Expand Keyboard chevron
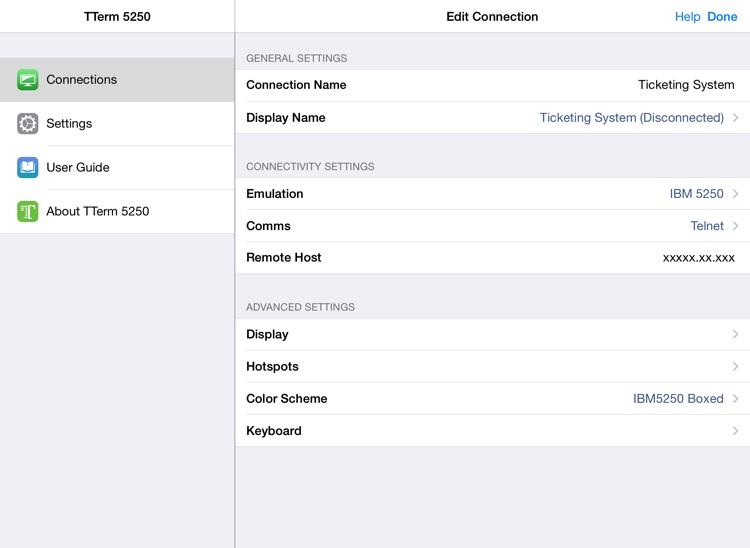Screen dimensions: 750x548 pyautogui.click(x=736, y=431)
